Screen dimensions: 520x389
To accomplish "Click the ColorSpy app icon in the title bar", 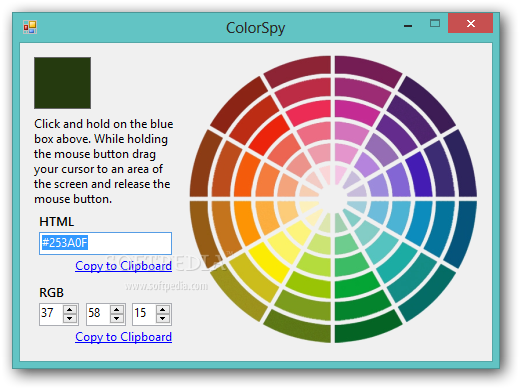I will 30,27.
